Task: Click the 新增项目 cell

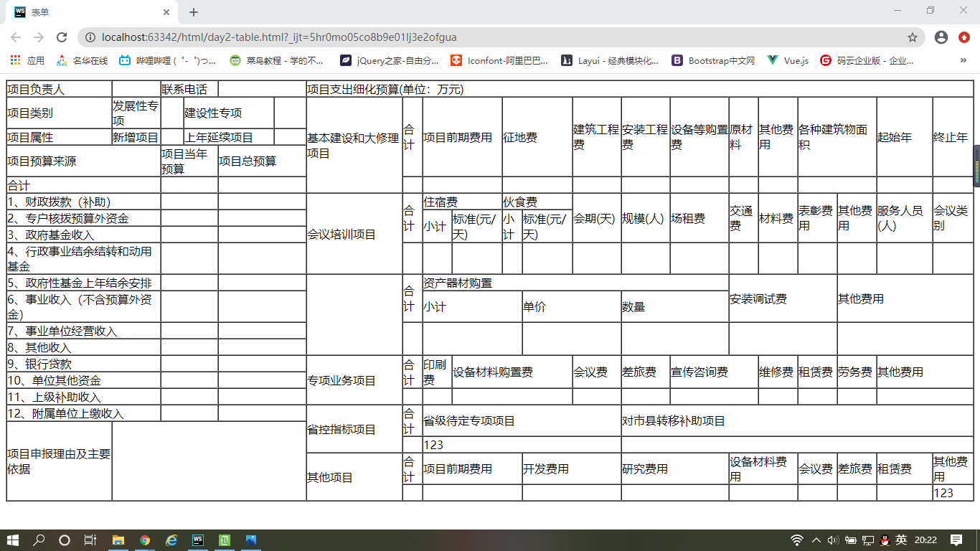Action: click(x=136, y=137)
